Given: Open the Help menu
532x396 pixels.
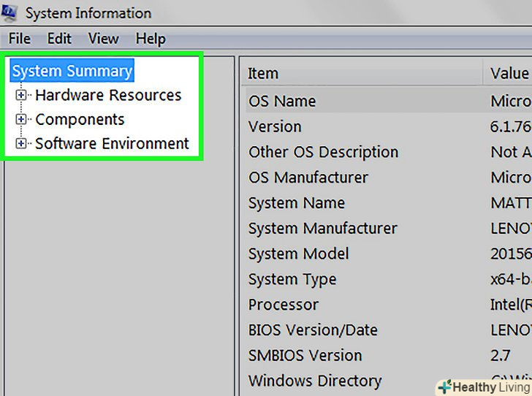Looking at the screenshot, I should click(151, 39).
